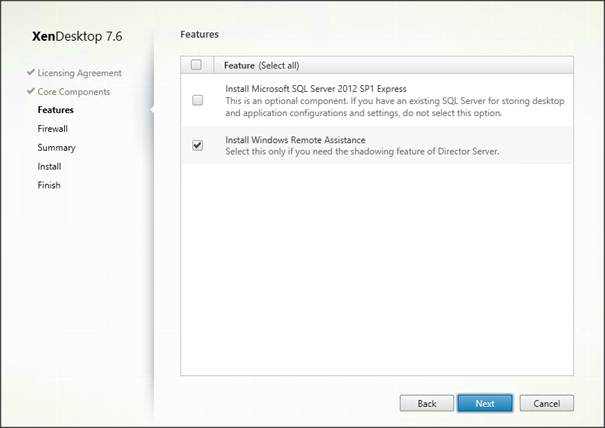Image resolution: width=605 pixels, height=428 pixels.
Task: Jump to the Summary step
Action: [x=56, y=147]
